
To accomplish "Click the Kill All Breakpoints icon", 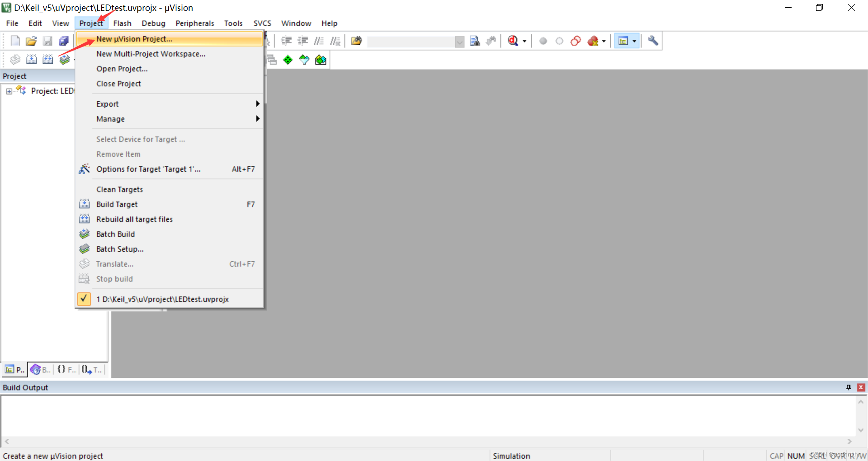I will (593, 41).
